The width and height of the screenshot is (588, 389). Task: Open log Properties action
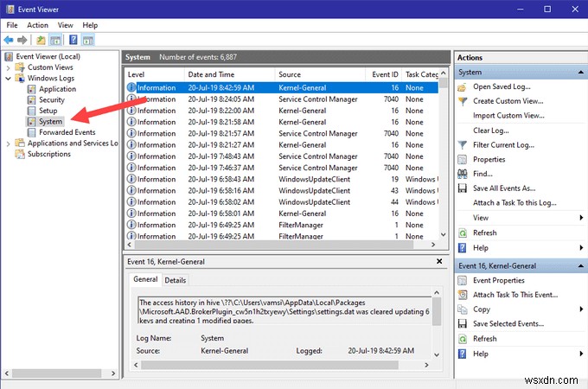tap(489, 160)
